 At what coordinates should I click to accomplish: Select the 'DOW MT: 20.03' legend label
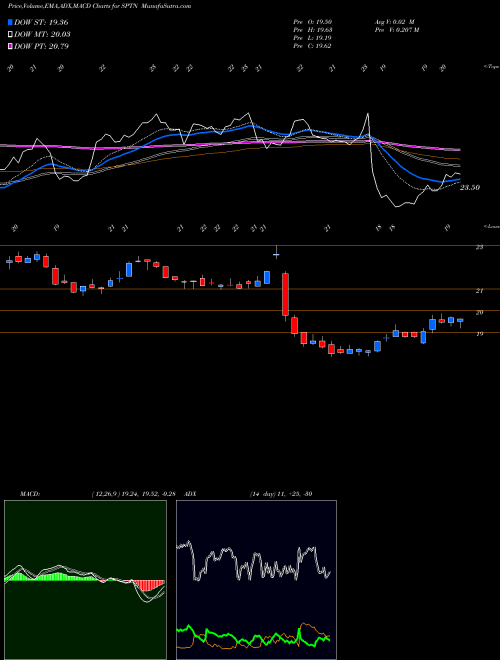[43, 34]
